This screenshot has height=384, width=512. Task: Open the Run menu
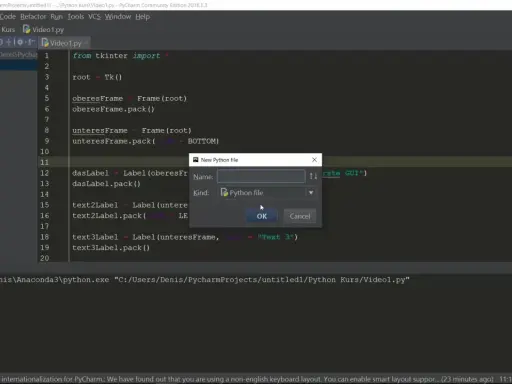pyautogui.click(x=57, y=16)
